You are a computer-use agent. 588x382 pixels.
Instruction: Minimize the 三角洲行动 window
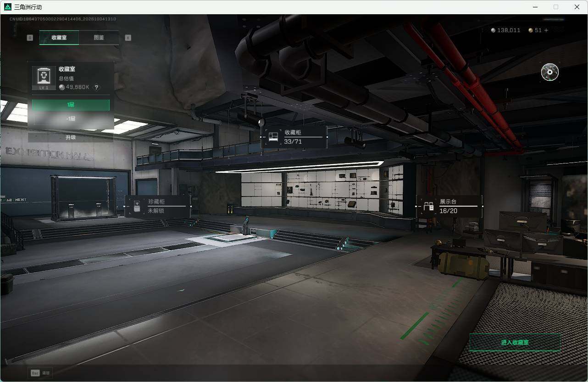tap(535, 7)
